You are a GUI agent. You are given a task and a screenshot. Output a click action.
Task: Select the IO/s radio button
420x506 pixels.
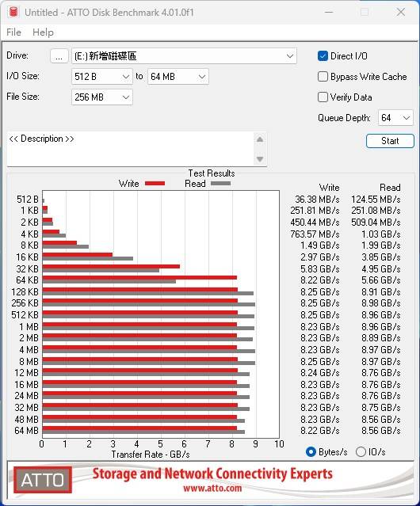[x=361, y=452]
